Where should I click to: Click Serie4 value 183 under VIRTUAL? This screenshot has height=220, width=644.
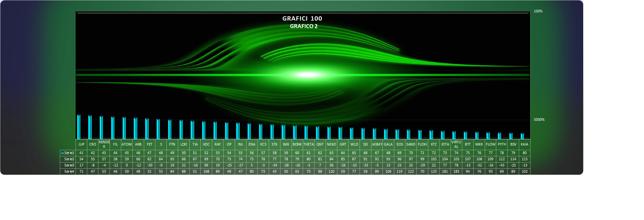456,171
